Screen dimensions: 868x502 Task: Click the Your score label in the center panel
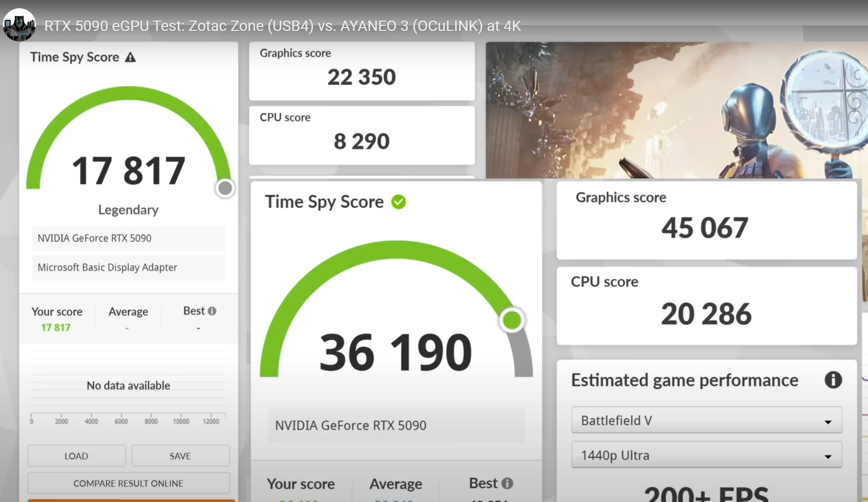point(301,484)
